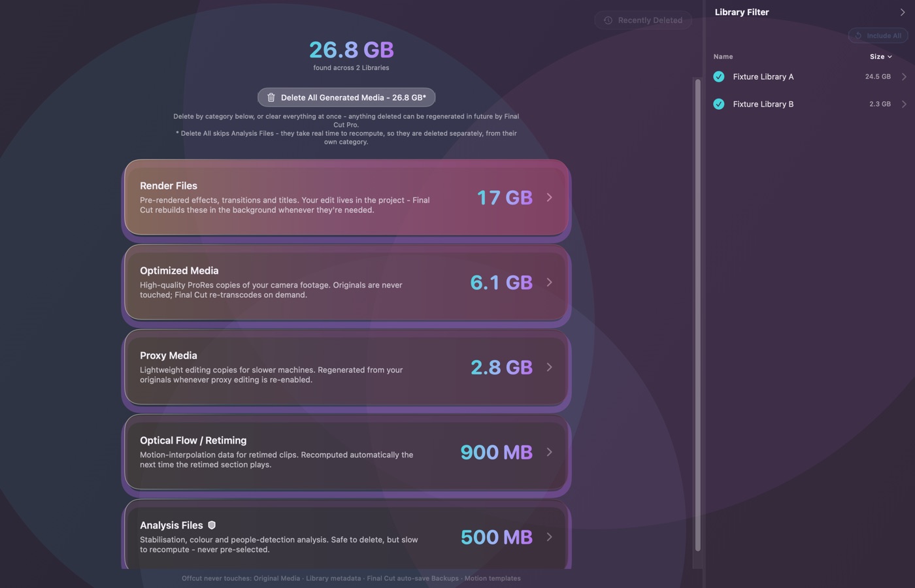
Task: Uncheck Fixture Library A checkbox
Action: click(x=719, y=76)
